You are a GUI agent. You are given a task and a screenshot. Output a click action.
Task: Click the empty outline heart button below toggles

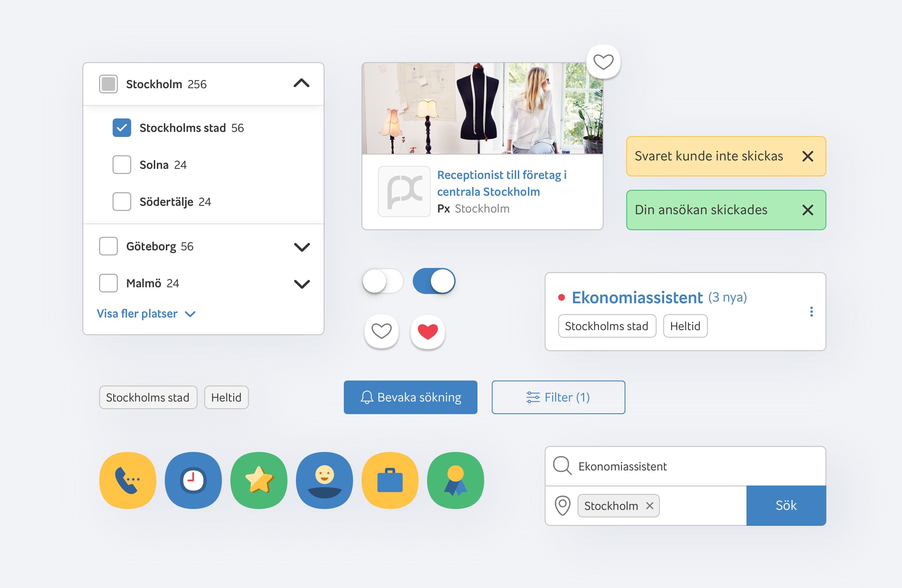pyautogui.click(x=381, y=331)
